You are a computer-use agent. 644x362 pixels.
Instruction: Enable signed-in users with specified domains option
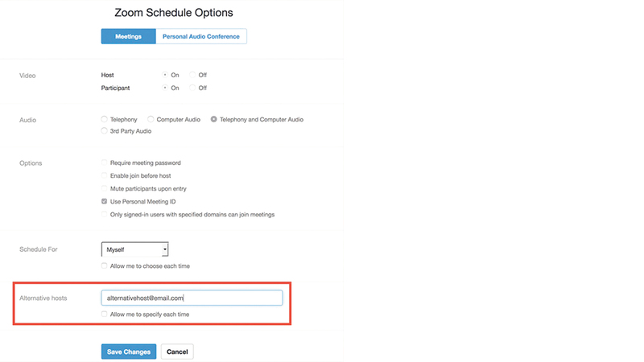coord(105,214)
